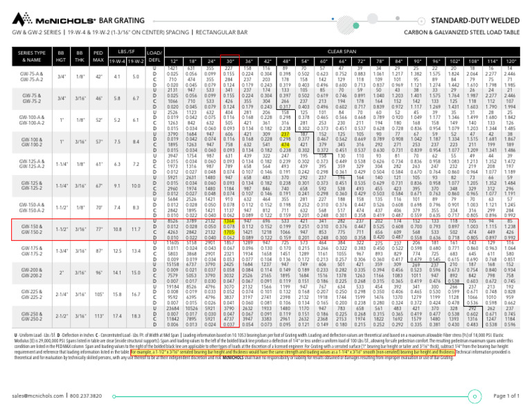This screenshot has width=532, height=411.
Task: Select the "GW-225 & GW-225-2" row name
Action: [32, 295]
